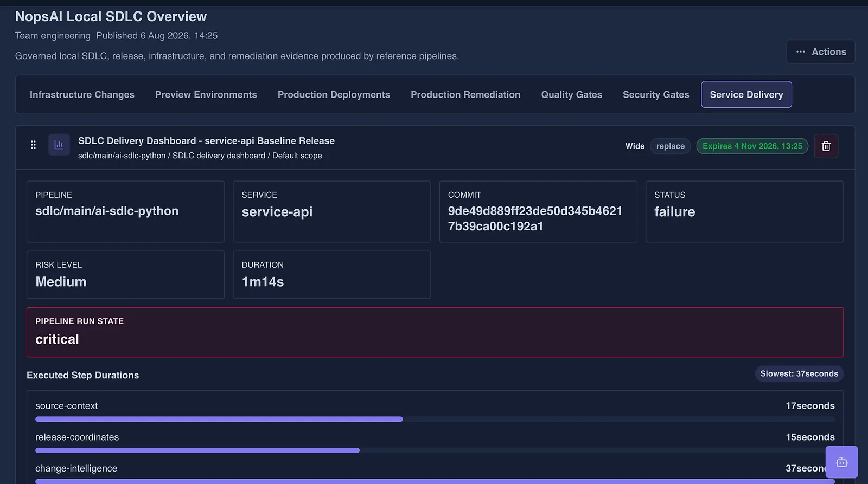Click the commit hash 9de49d889ff23de5
The image size is (868, 484).
click(535, 218)
